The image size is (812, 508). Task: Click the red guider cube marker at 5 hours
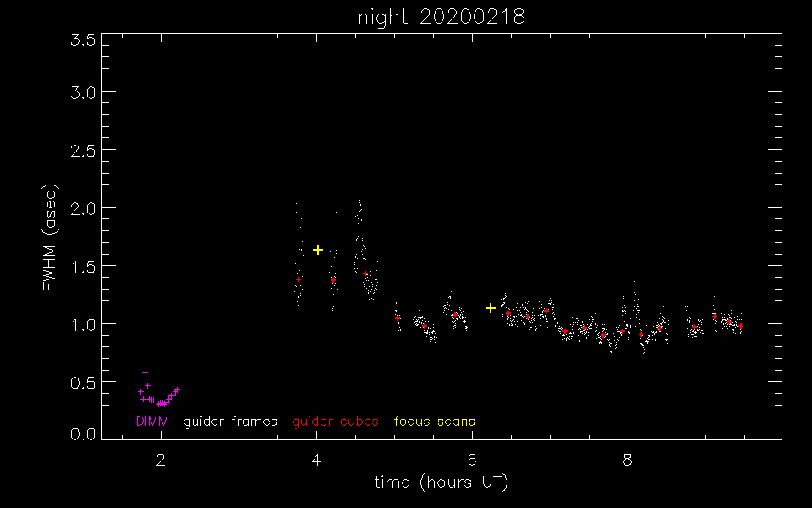(398, 318)
